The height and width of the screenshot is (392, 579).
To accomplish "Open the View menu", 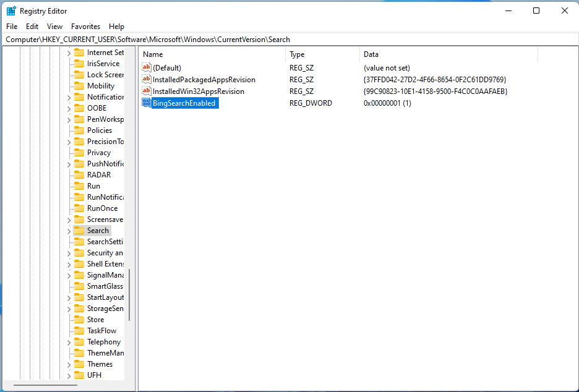I will point(54,27).
